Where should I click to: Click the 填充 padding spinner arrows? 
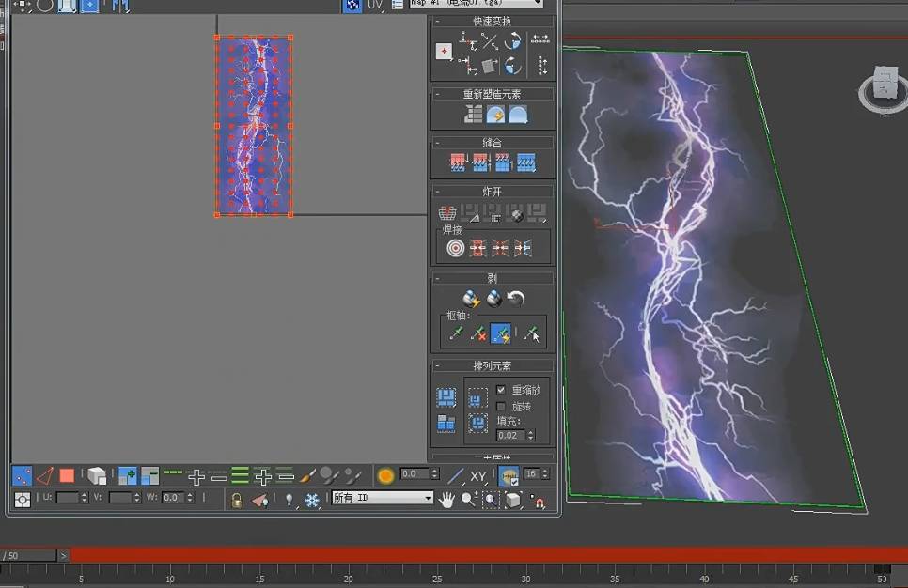531,436
